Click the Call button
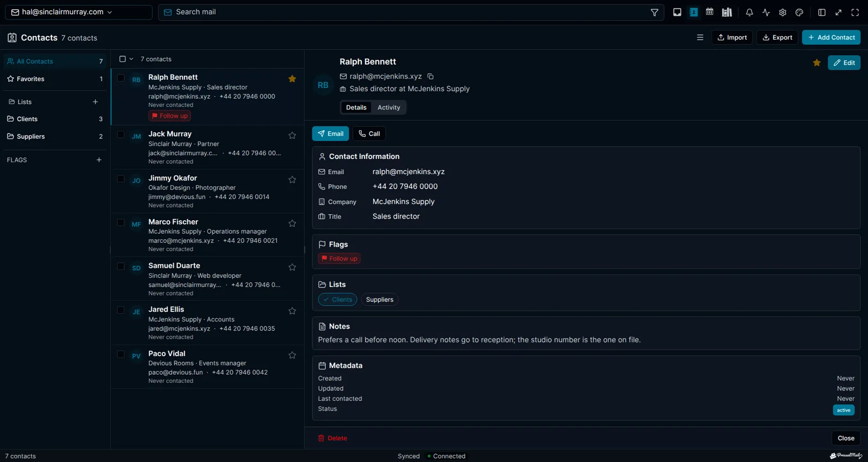The width and height of the screenshot is (868, 462). click(369, 133)
